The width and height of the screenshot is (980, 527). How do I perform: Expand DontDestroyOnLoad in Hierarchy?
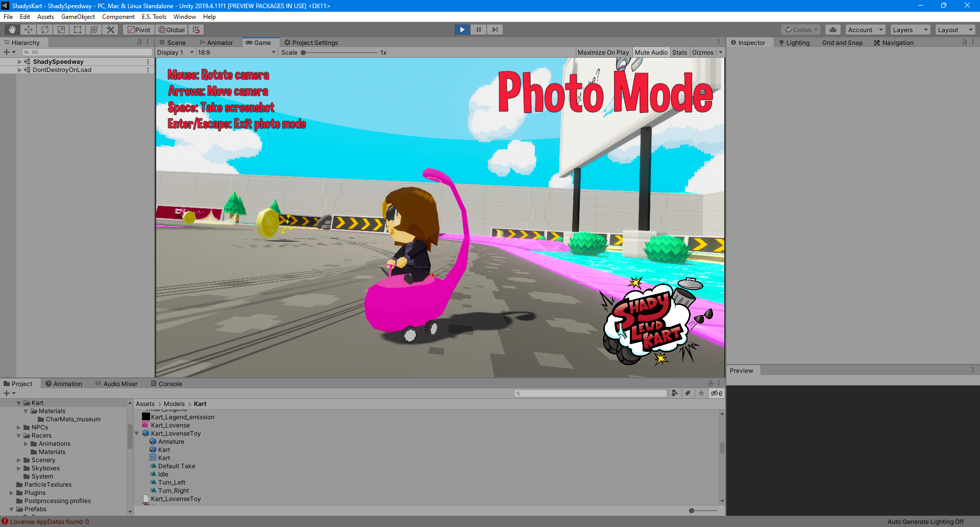tap(20, 70)
